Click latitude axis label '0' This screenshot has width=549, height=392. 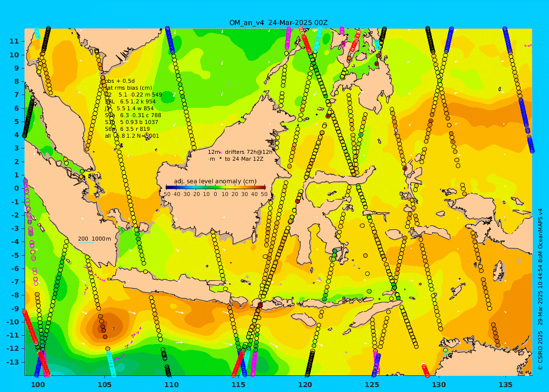[17, 188]
